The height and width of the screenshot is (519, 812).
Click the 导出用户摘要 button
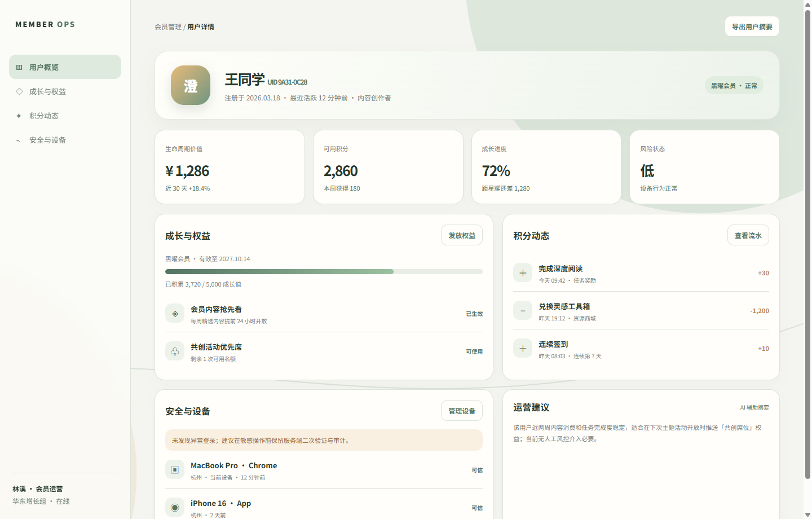752,27
